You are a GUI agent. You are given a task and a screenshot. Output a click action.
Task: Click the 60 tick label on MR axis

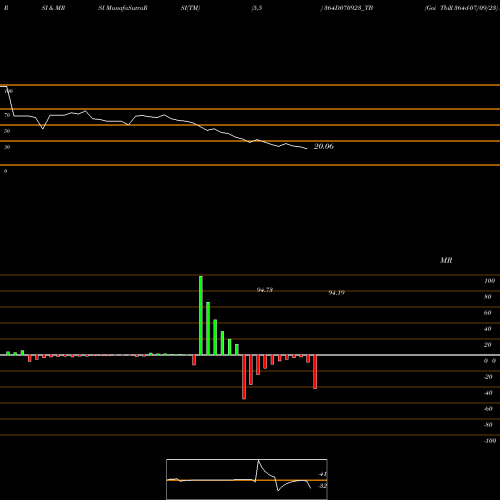coord(487,313)
